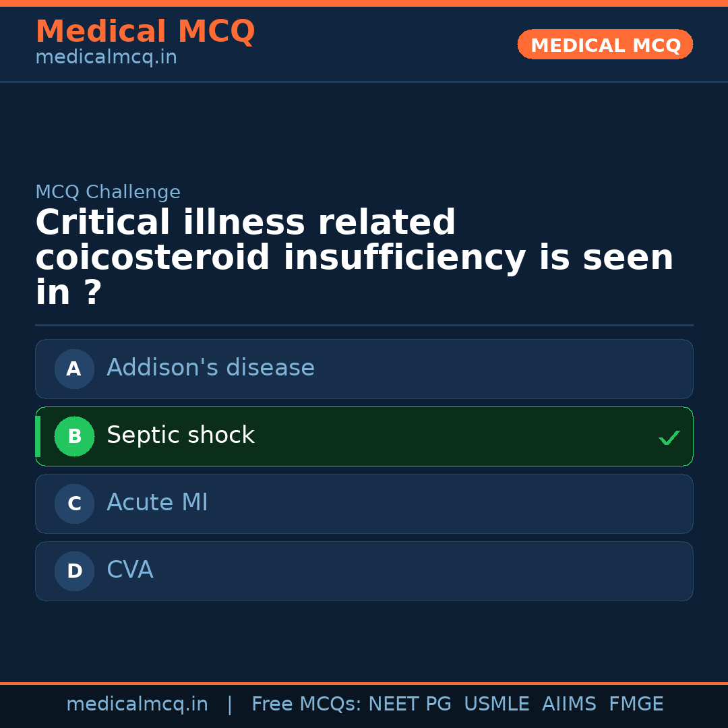
Task: Open the medicalmcq.in link in the header
Action: point(106,58)
